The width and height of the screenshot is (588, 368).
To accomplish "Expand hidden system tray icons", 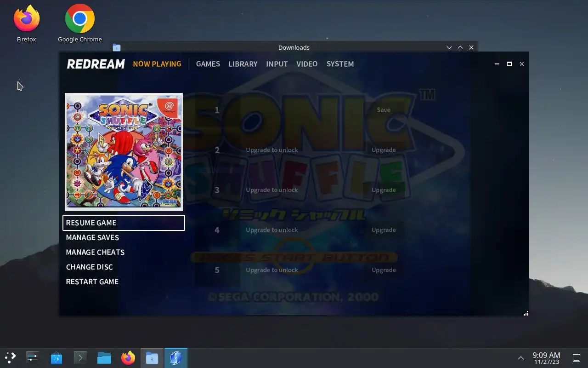I will point(520,358).
